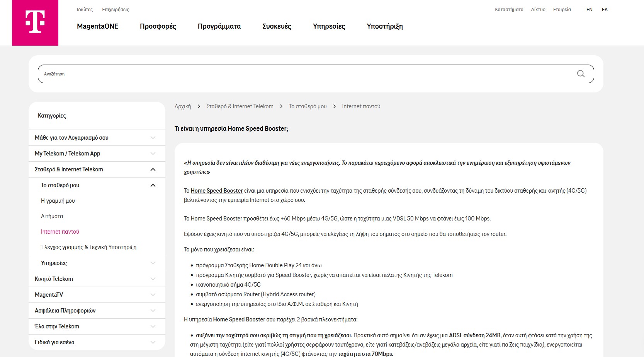Open the Υπηρεσίες top menu
Screen dimensions: 644x357
click(329, 26)
